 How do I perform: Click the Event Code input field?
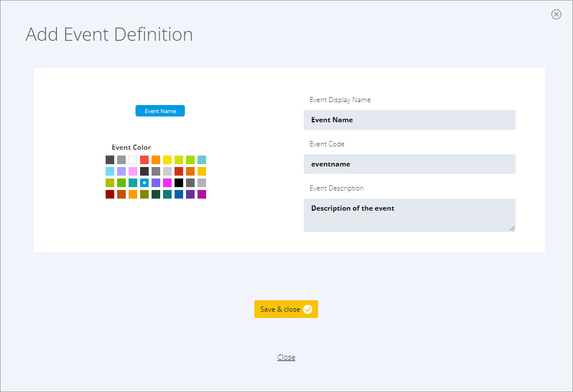point(409,164)
